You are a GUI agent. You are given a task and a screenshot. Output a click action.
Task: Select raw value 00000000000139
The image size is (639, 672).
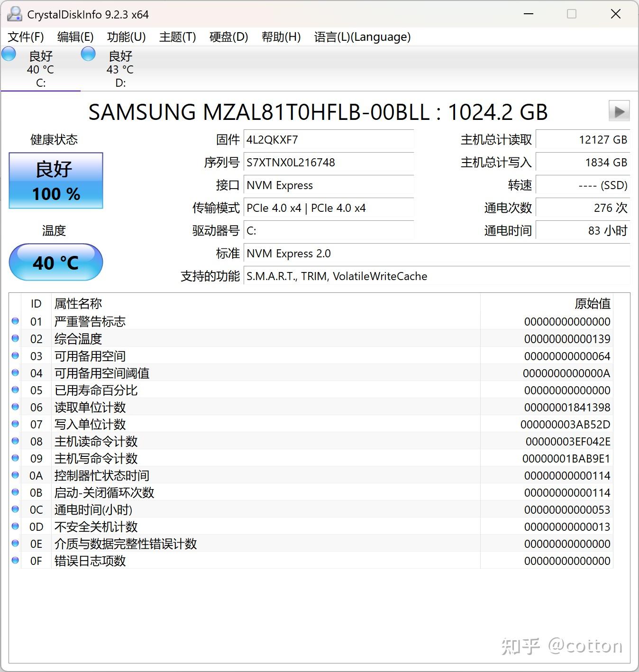567,339
